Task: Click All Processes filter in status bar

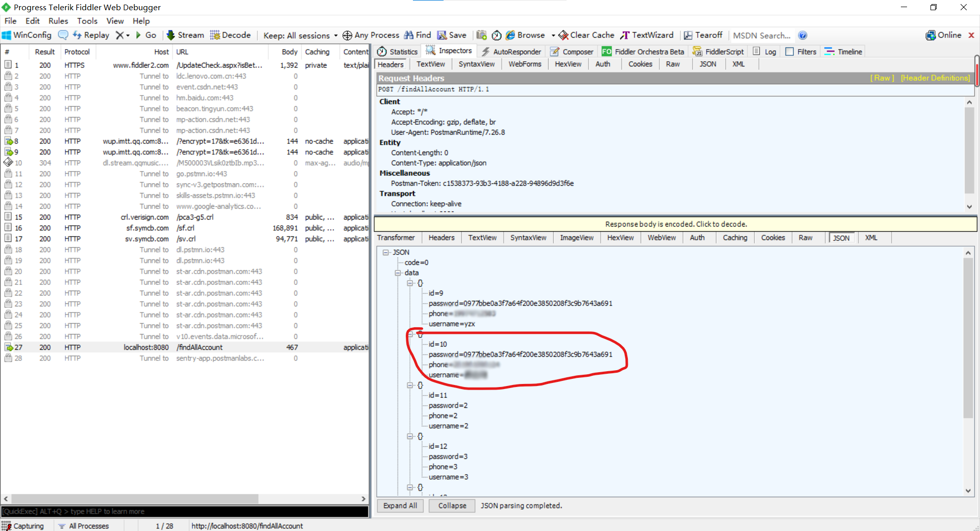Action: coord(84,526)
